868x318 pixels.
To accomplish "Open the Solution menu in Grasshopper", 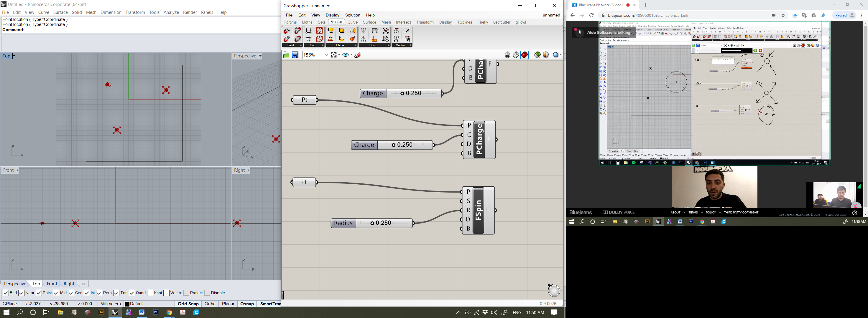I will (x=352, y=15).
